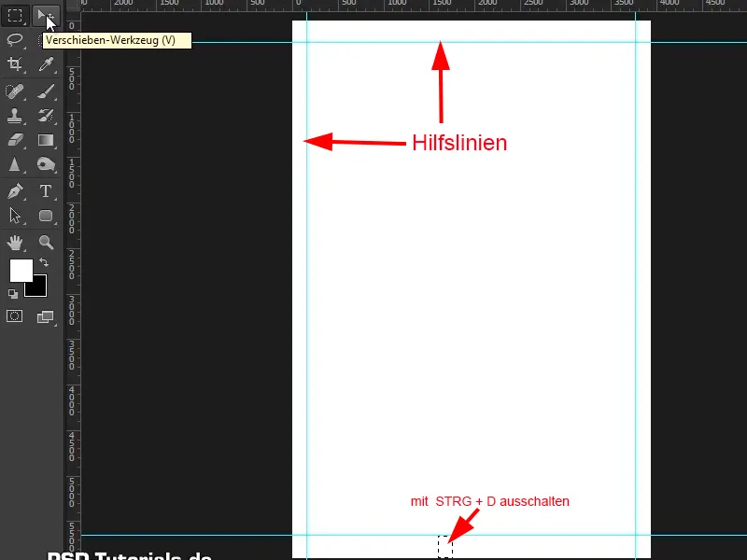
Task: Click the vertical ruler beside the toolbar
Action: tap(73, 286)
